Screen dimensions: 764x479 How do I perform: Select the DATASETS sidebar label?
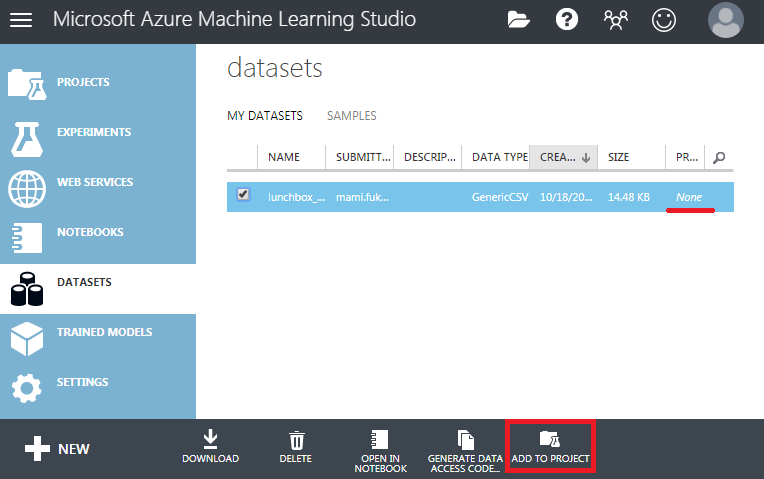click(84, 282)
